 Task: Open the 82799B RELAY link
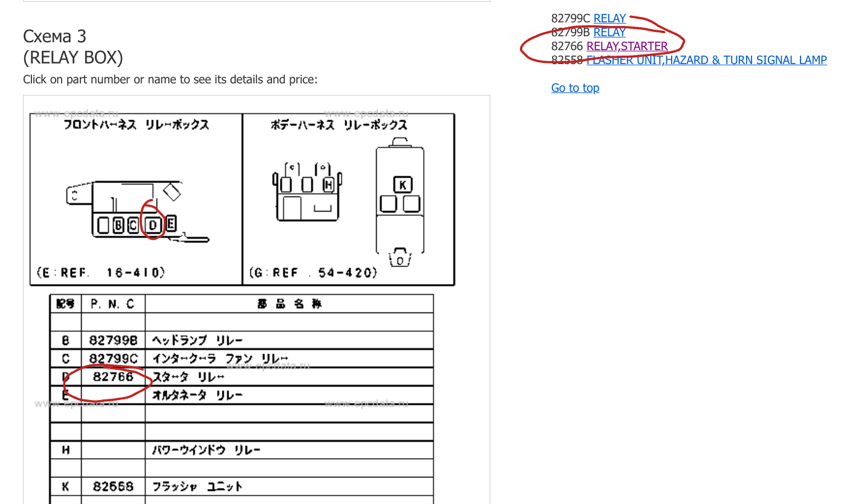609,33
